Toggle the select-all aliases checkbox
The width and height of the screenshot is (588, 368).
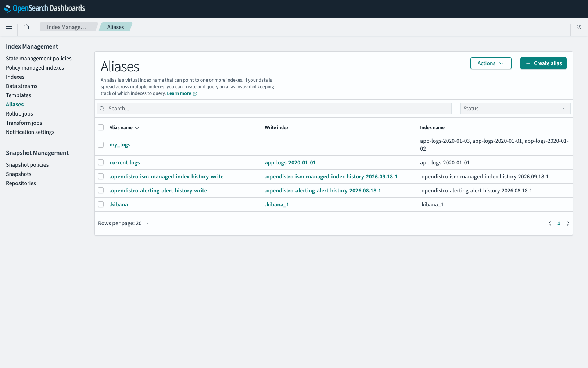click(x=101, y=127)
